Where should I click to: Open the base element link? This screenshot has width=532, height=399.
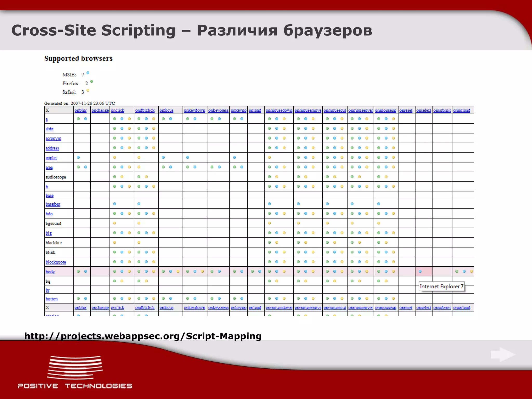coord(50,195)
